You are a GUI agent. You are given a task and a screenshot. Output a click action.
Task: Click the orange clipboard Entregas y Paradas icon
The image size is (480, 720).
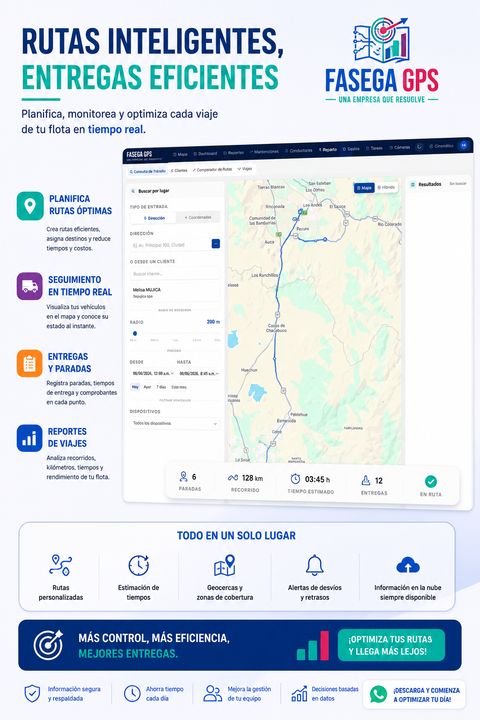tap(30, 363)
